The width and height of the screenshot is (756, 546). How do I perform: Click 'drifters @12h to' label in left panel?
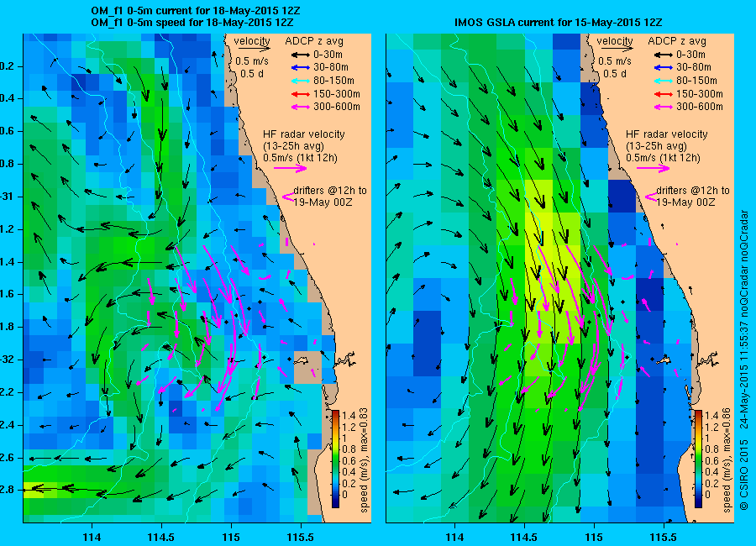[330, 191]
